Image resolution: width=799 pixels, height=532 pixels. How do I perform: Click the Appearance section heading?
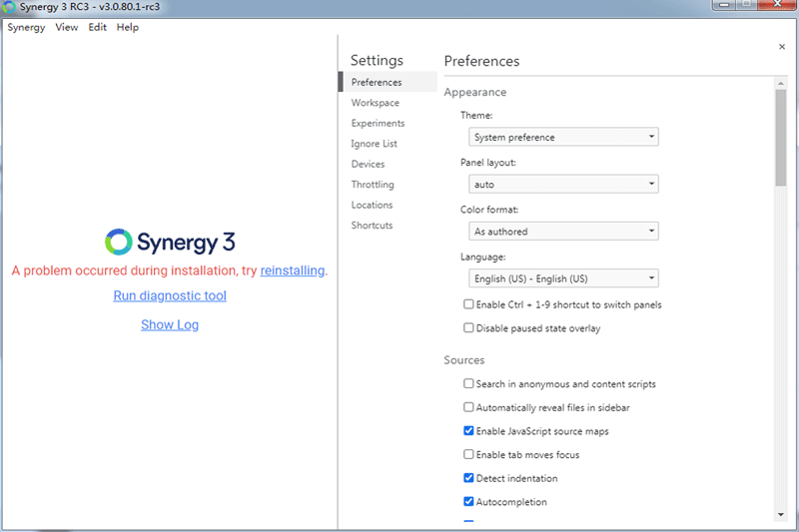coord(475,92)
